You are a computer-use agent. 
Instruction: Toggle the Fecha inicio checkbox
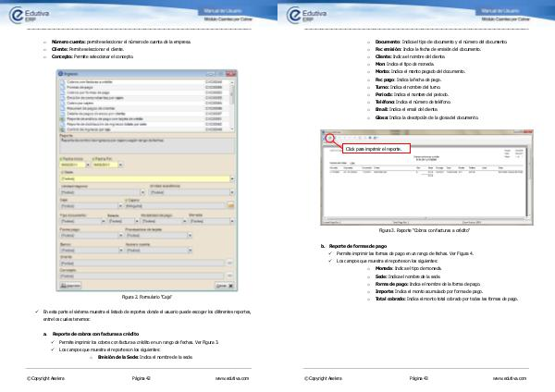pos(61,158)
